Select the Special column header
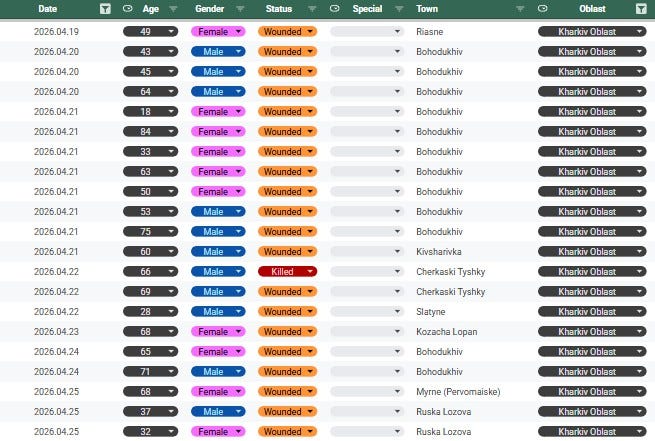The height and width of the screenshot is (441, 655). (x=367, y=9)
